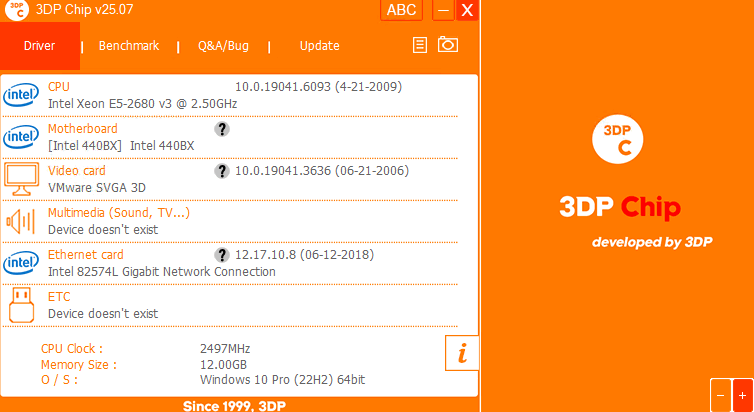Click the ETC USB plug icon
This screenshot has width=754, height=412.
pyautogui.click(x=22, y=305)
